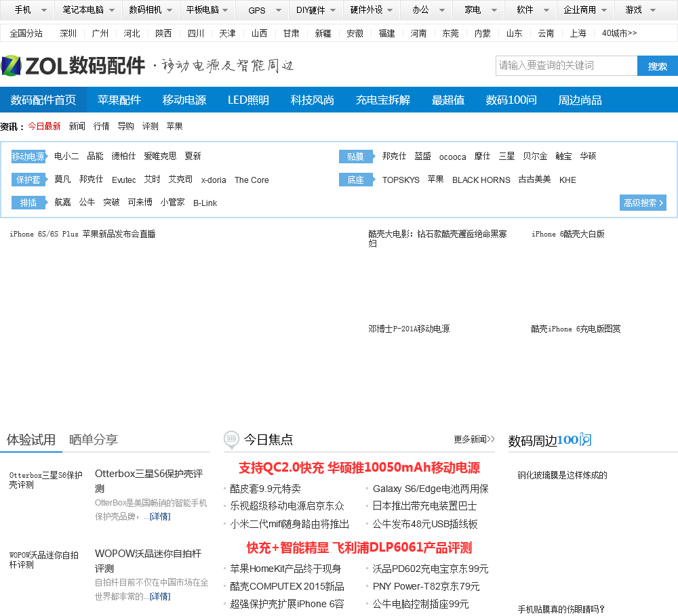Open 40城市>> more cities link
Screen dimensions: 678x616
click(x=619, y=33)
